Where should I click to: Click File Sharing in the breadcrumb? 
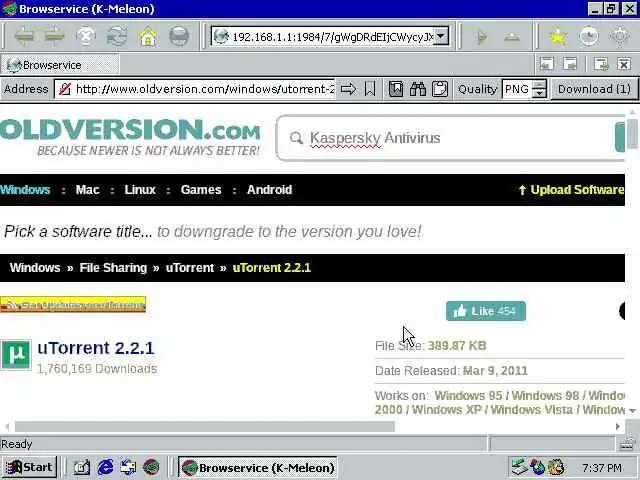pos(113,268)
